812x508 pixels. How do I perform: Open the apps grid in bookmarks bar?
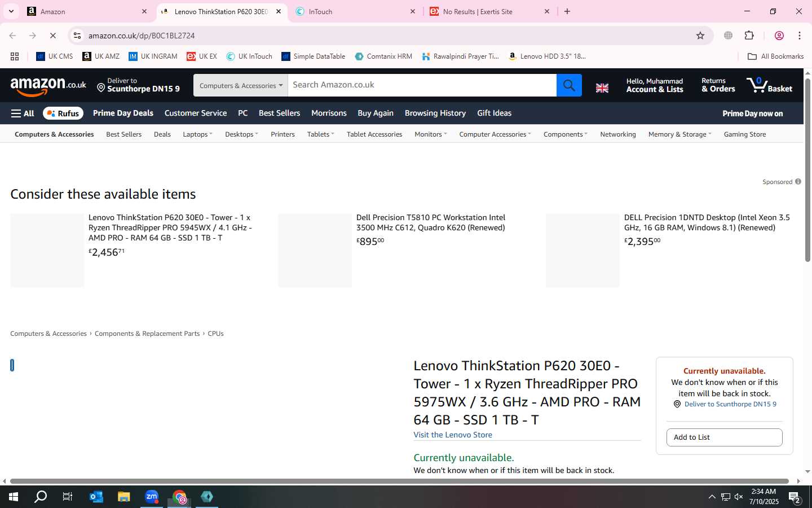pos(15,56)
